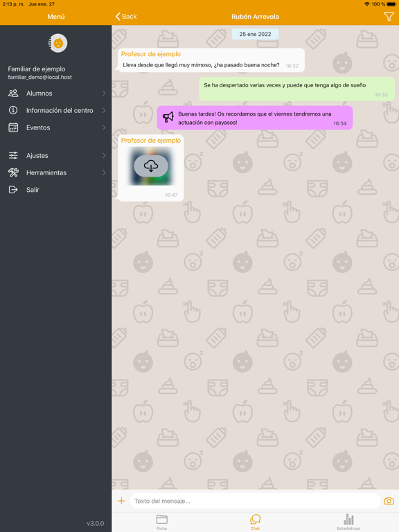Image resolution: width=399 pixels, height=532 pixels.
Task: Expand the Alumnos chevron
Action: [104, 94]
